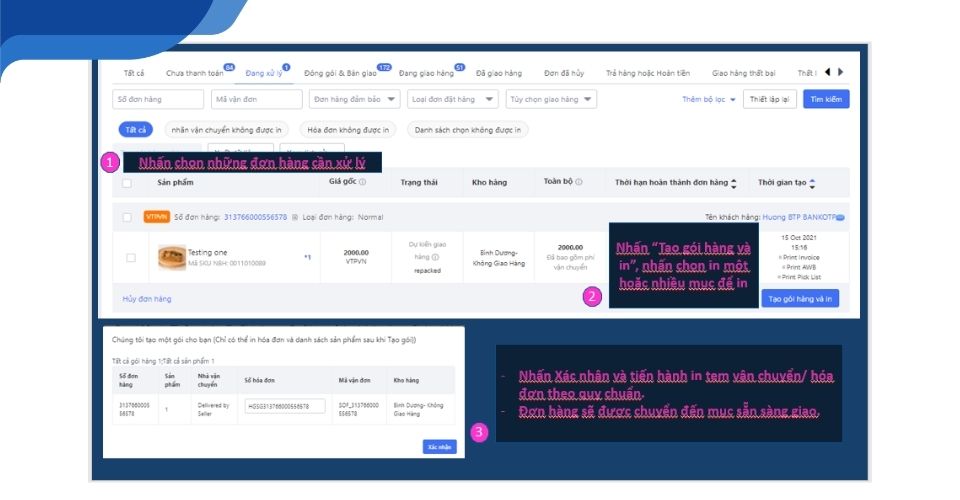Click Print Invoice link
Image resolution: width=960 pixels, height=500 pixels.
coord(800,258)
